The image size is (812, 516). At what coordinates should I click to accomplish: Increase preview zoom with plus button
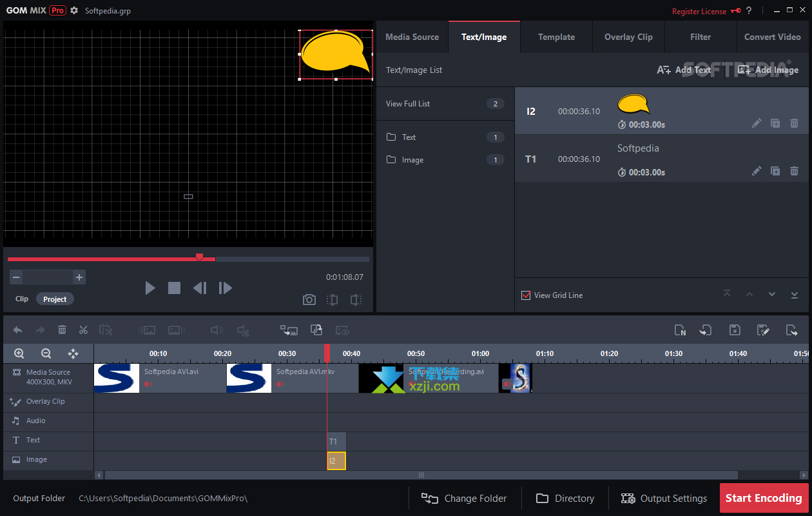(79, 277)
